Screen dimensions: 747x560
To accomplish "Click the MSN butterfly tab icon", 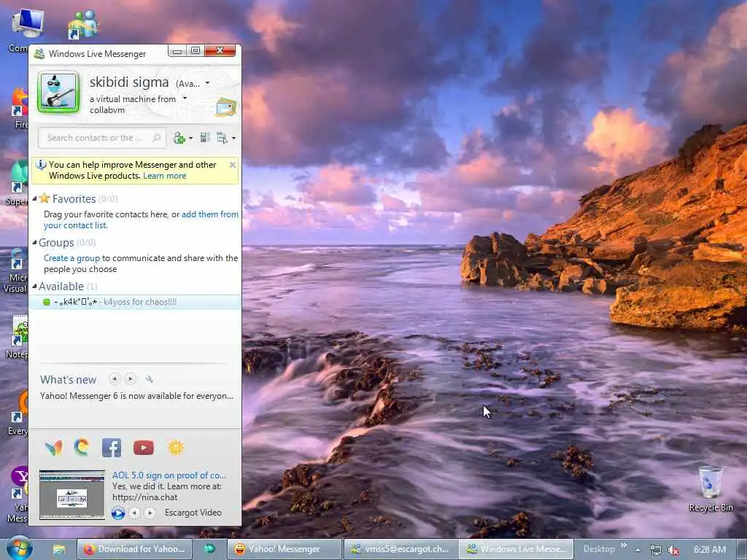I will coord(53,448).
